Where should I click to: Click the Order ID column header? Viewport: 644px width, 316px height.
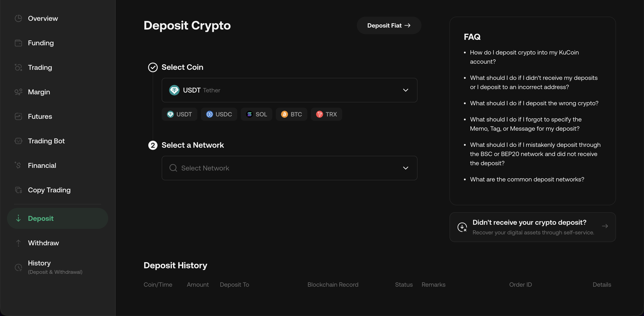coord(520,285)
